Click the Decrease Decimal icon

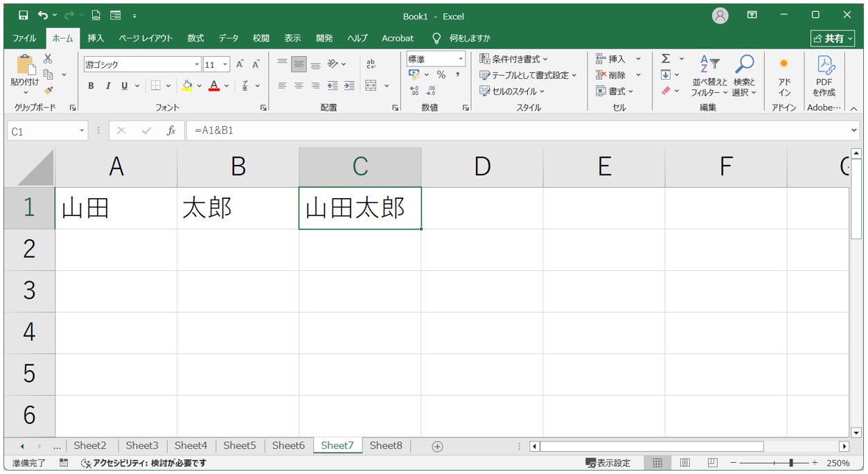[x=431, y=91]
